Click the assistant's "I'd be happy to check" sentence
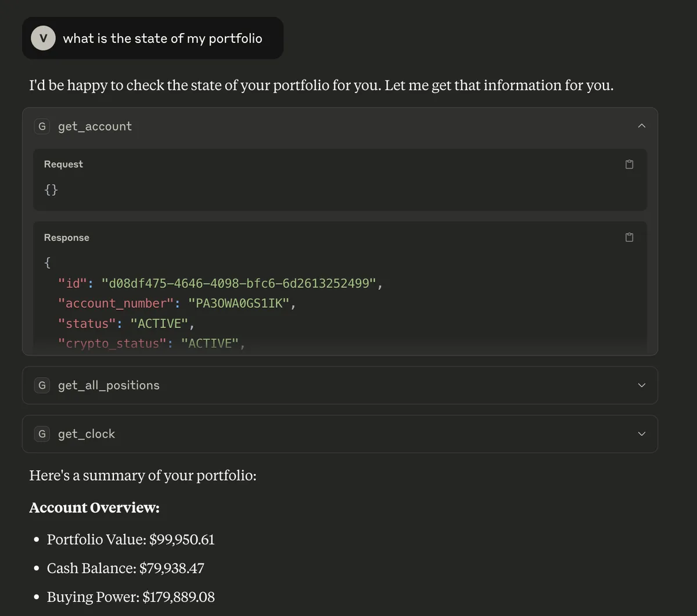Image resolution: width=697 pixels, height=616 pixels. [x=321, y=85]
